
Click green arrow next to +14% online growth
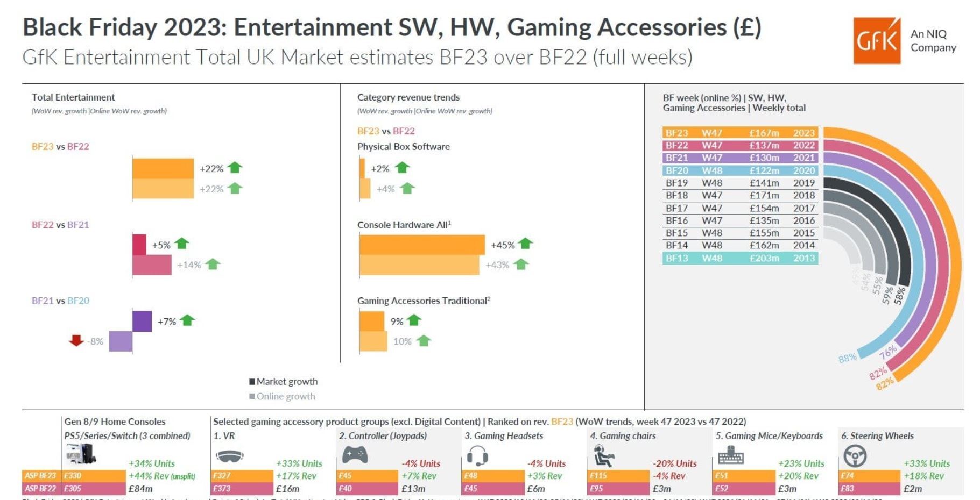coord(213,264)
